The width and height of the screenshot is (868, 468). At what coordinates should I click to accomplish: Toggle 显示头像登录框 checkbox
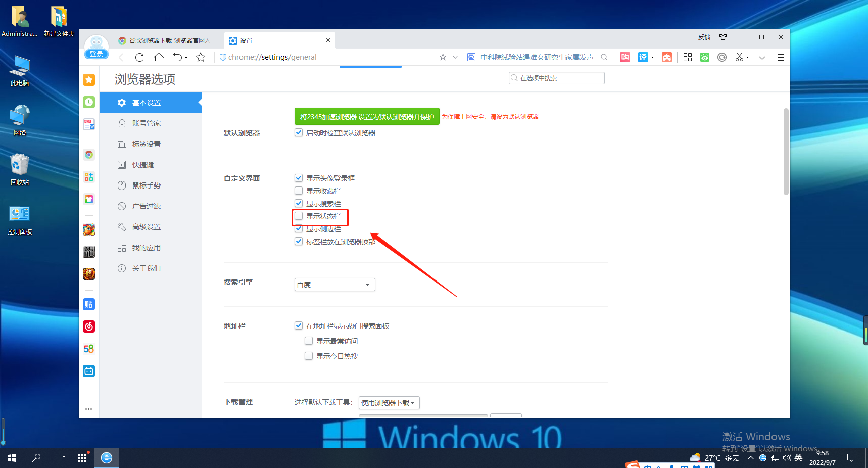point(299,178)
